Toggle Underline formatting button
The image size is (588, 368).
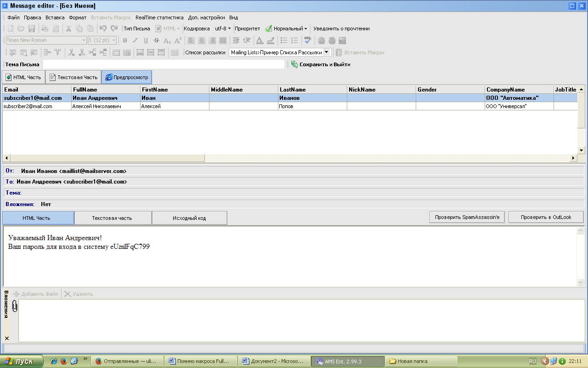(146, 40)
